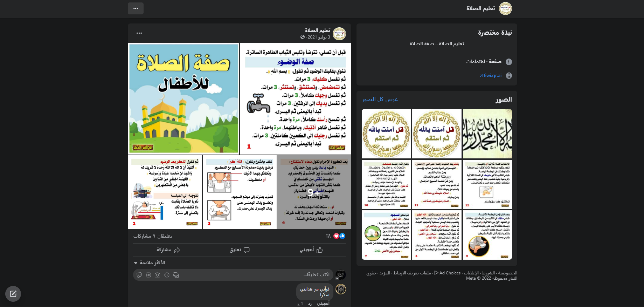Insert a sticker in the comment box
644x307 pixels.
click(x=139, y=275)
